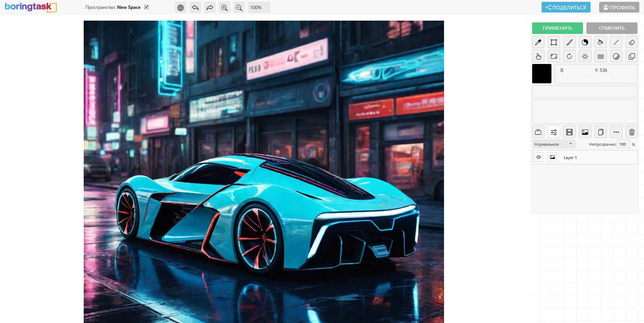Open the language globe selector
This screenshot has height=323, width=644.
[180, 8]
